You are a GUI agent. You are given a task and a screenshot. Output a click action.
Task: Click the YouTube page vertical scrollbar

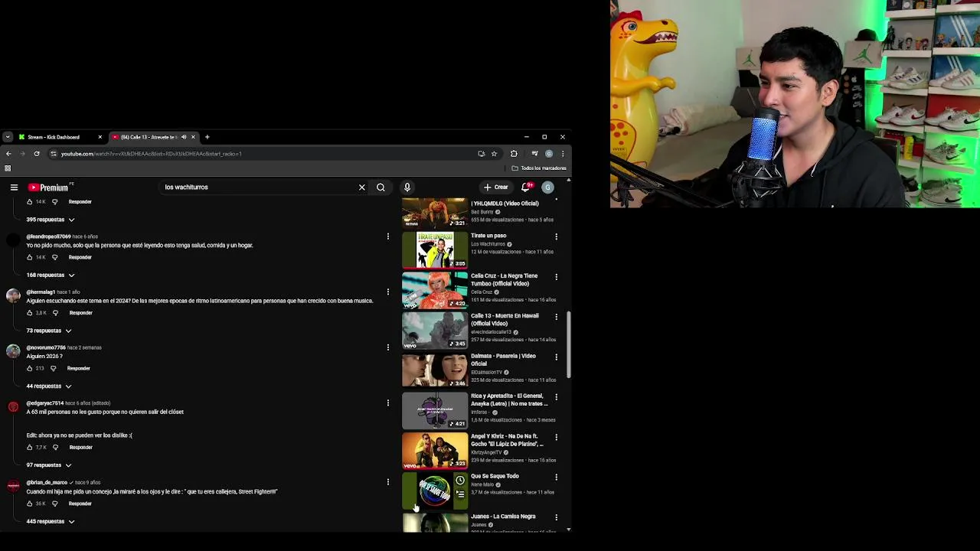[569, 344]
